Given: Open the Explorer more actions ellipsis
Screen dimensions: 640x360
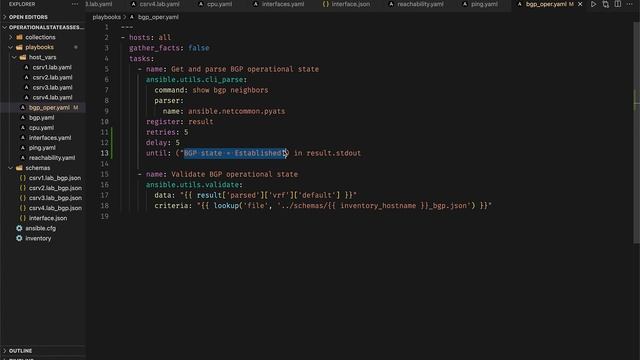Looking at the screenshot, I should coord(75,4).
